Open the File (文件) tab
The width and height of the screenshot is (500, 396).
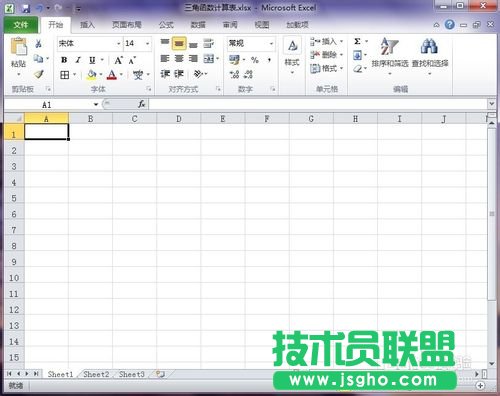(x=21, y=25)
